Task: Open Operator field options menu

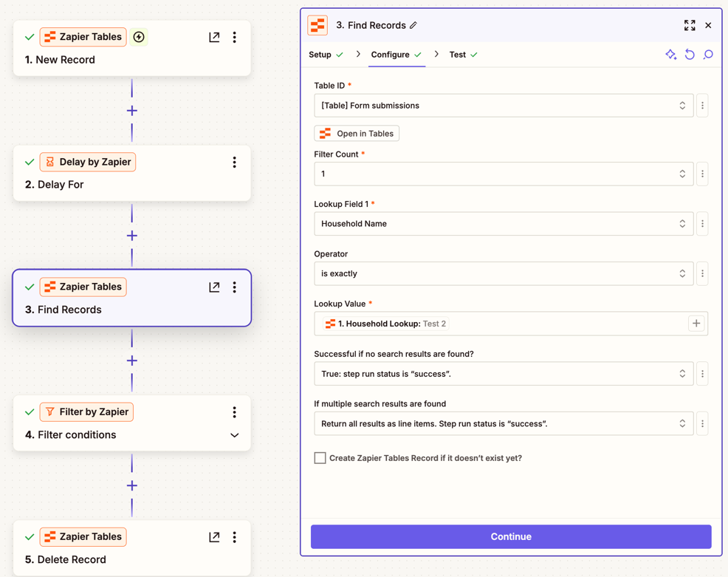Action: tap(702, 273)
